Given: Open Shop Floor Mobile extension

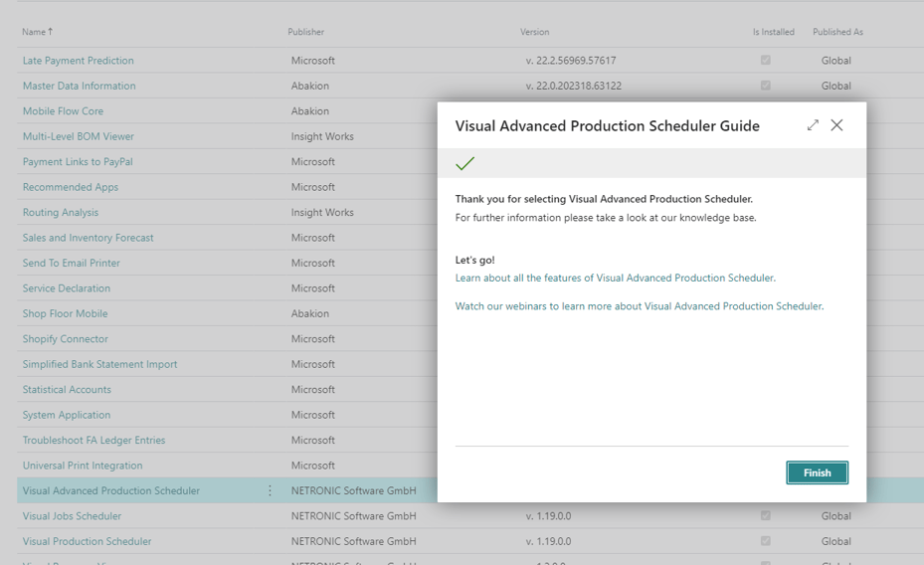Looking at the screenshot, I should pos(65,314).
